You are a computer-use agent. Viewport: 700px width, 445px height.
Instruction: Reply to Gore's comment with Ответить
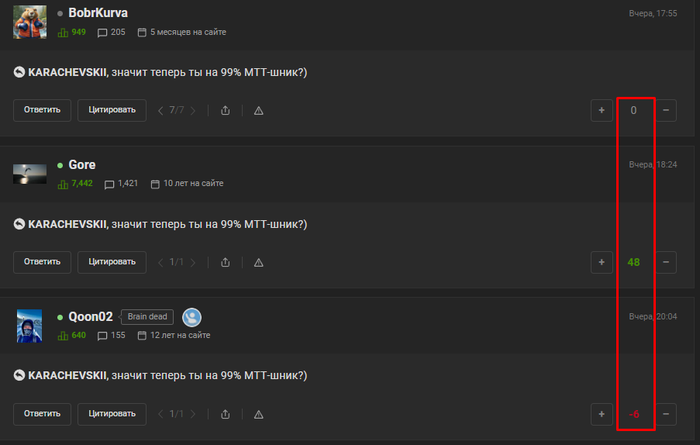[x=42, y=262]
